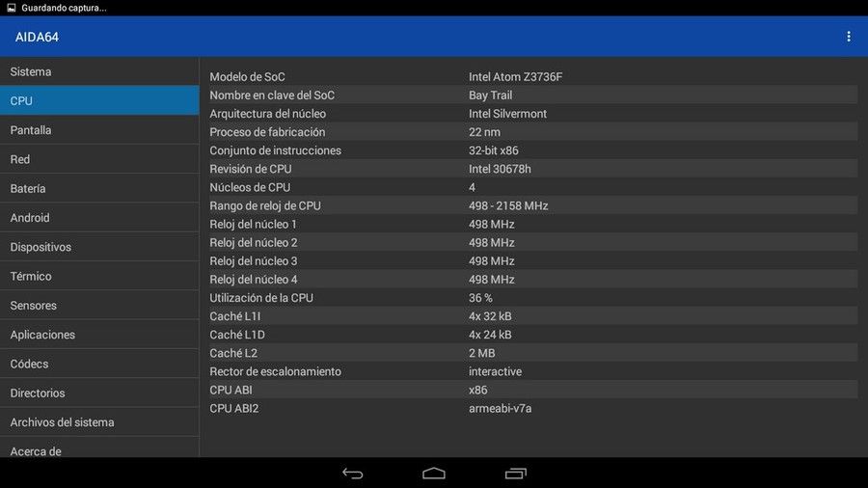Open the three-dot overflow menu

(848, 37)
